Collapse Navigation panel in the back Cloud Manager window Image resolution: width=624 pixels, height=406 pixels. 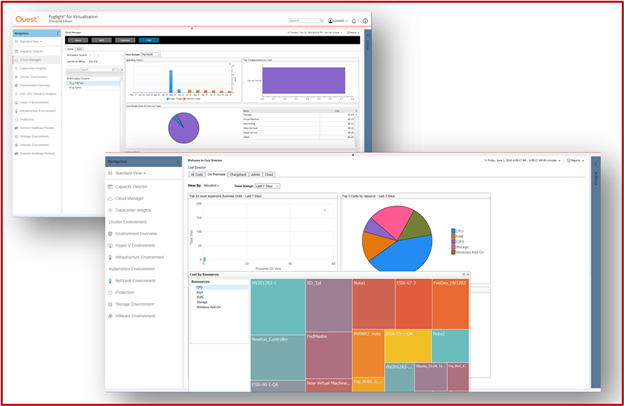tap(58, 33)
